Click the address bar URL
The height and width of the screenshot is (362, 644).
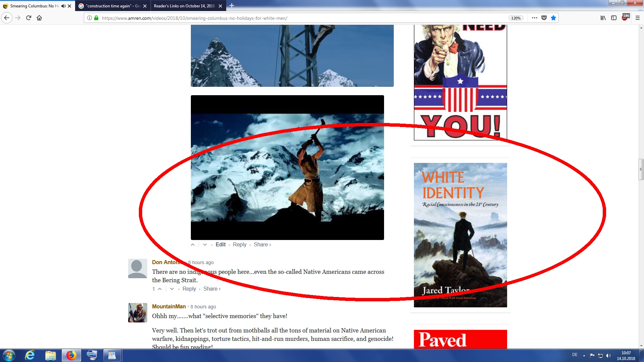click(194, 18)
